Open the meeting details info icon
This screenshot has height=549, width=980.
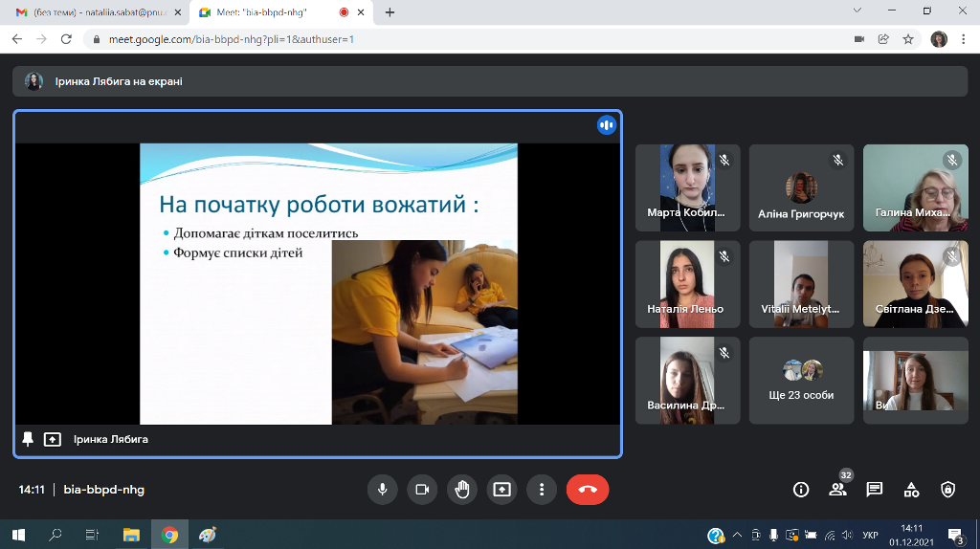[801, 490]
